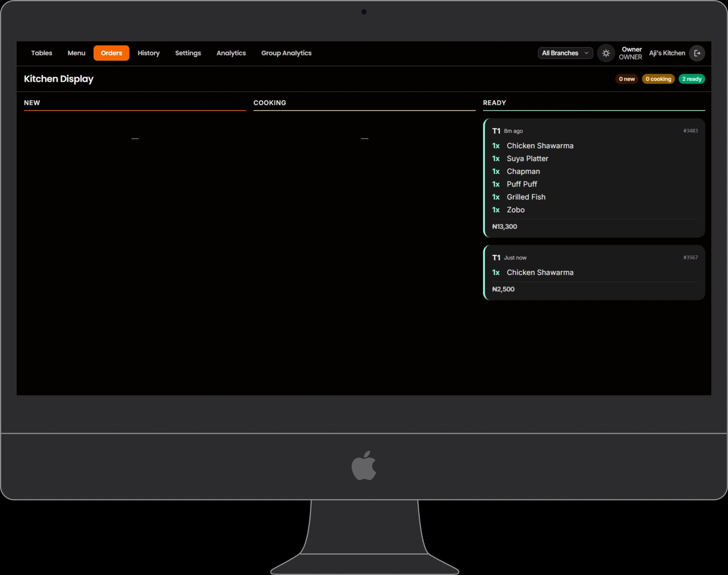
Task: Click the Aji's Kitchen restaurant name
Action: coord(667,53)
